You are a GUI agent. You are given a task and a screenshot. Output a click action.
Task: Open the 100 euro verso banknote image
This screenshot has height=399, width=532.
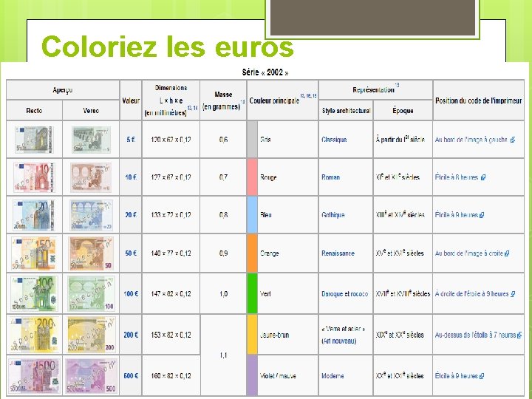[x=91, y=293]
